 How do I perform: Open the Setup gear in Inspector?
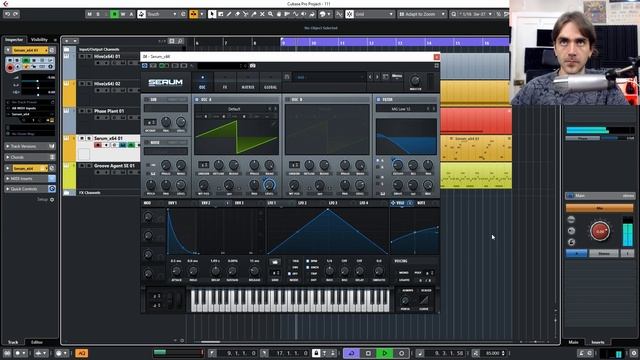(x=52, y=200)
